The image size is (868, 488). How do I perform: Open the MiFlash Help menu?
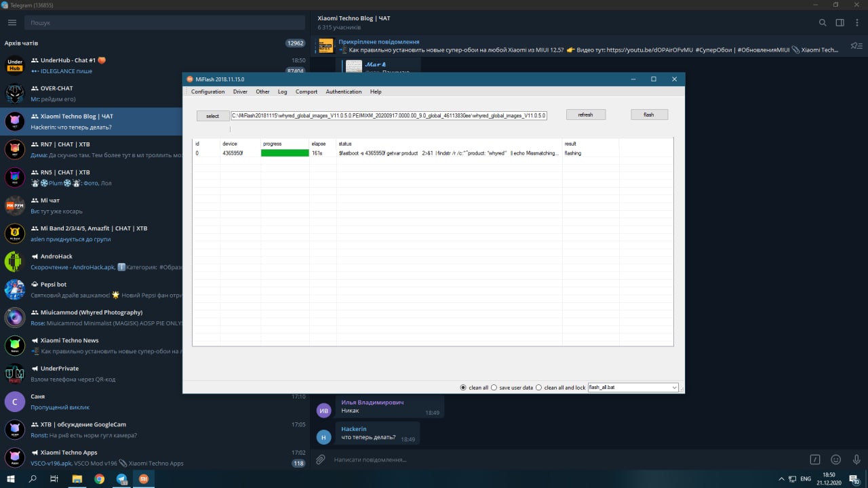pos(376,91)
